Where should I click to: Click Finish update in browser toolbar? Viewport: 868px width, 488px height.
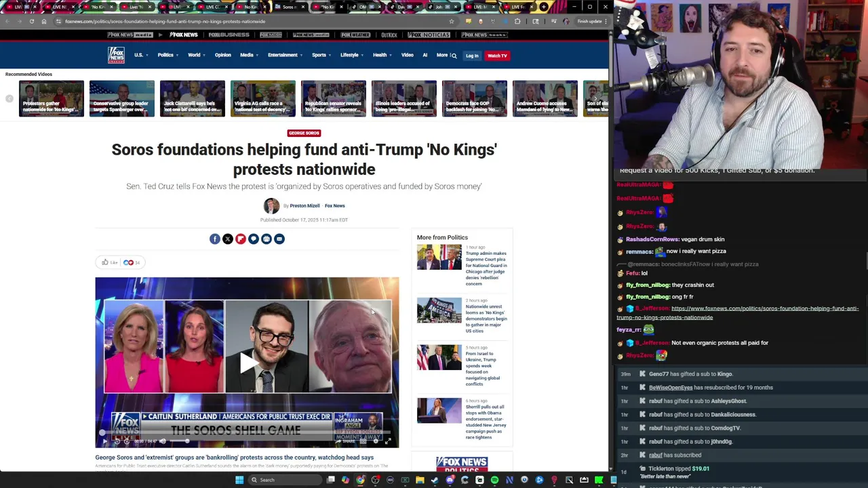tap(589, 21)
